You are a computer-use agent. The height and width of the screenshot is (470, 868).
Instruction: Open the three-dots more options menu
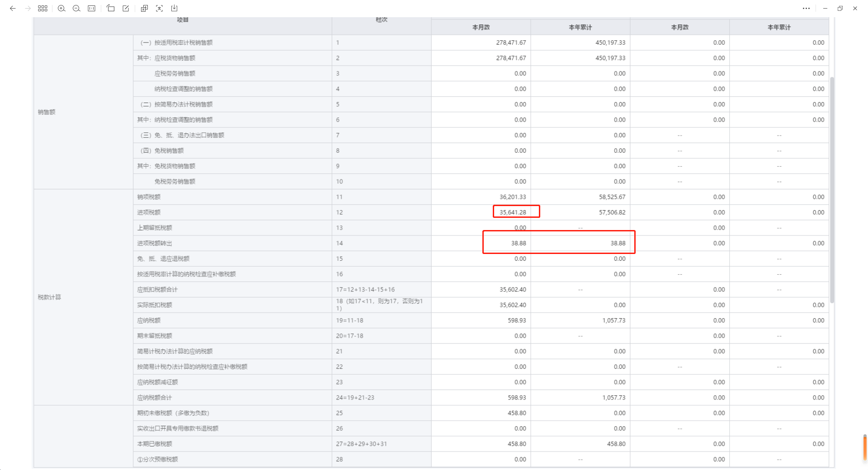[806, 8]
